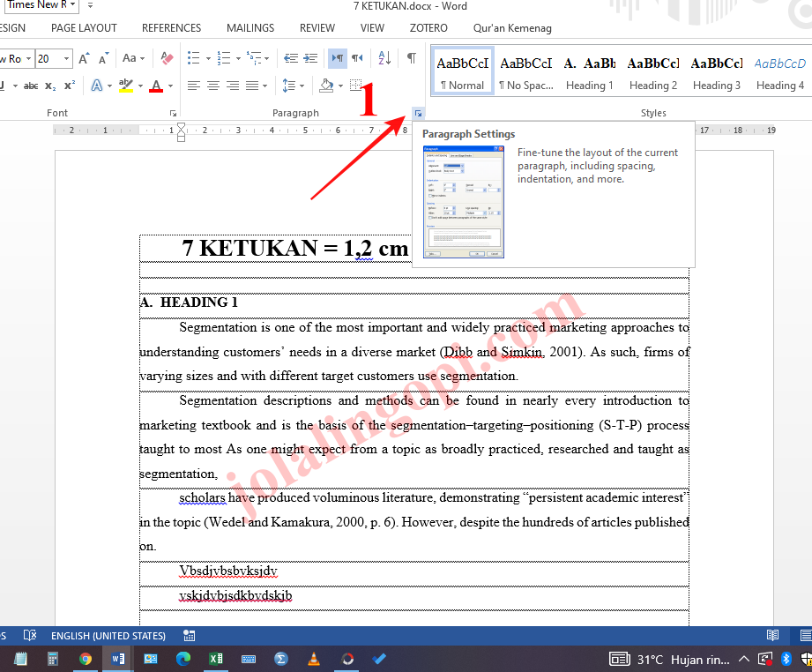
Task: Toggle Show/Hide paragraph marks
Action: click(x=411, y=57)
